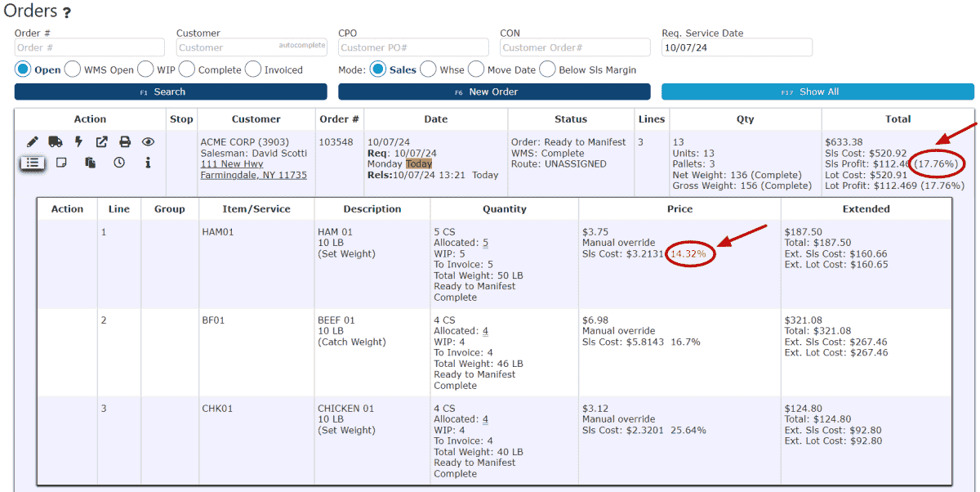
Task: Focus the Customer Order# field
Action: 575,47
